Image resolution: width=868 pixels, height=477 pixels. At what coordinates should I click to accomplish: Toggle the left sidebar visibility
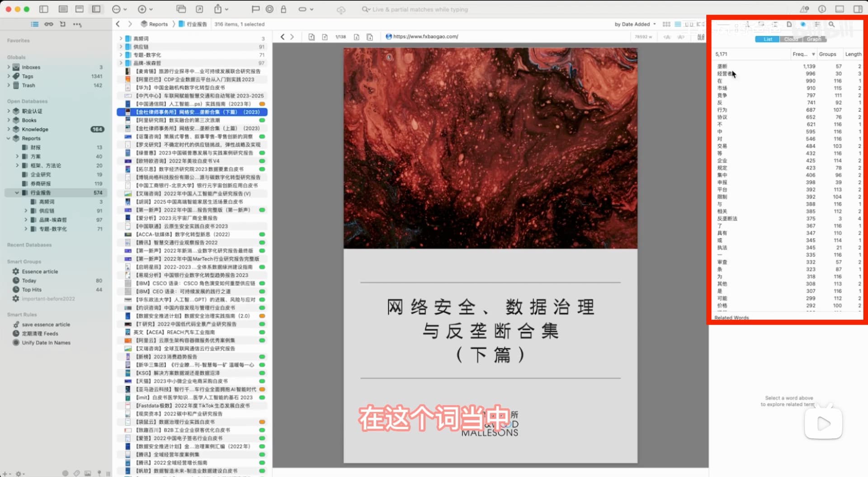44,9
